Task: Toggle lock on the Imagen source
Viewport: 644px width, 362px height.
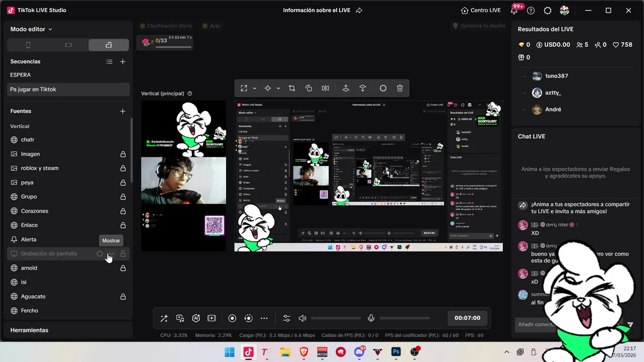Action: [x=123, y=154]
